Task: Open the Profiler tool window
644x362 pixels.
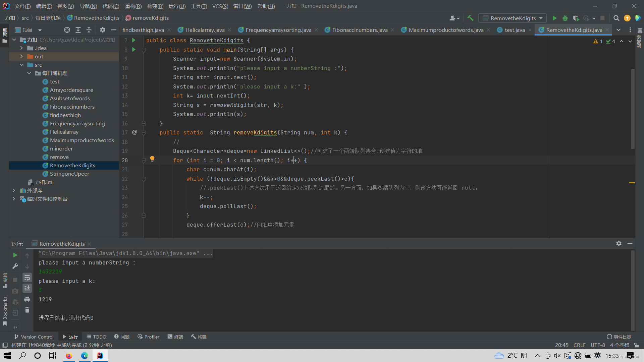Action: [x=148, y=337]
